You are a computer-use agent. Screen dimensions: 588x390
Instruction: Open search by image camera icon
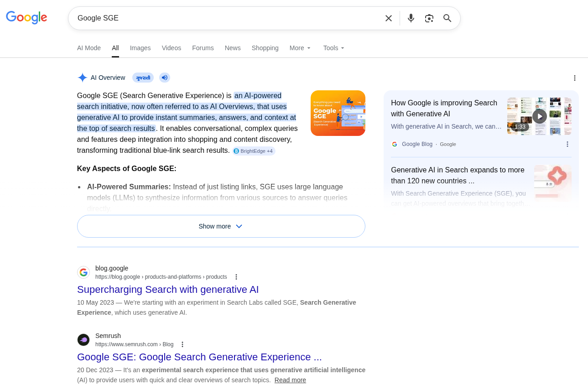(429, 18)
